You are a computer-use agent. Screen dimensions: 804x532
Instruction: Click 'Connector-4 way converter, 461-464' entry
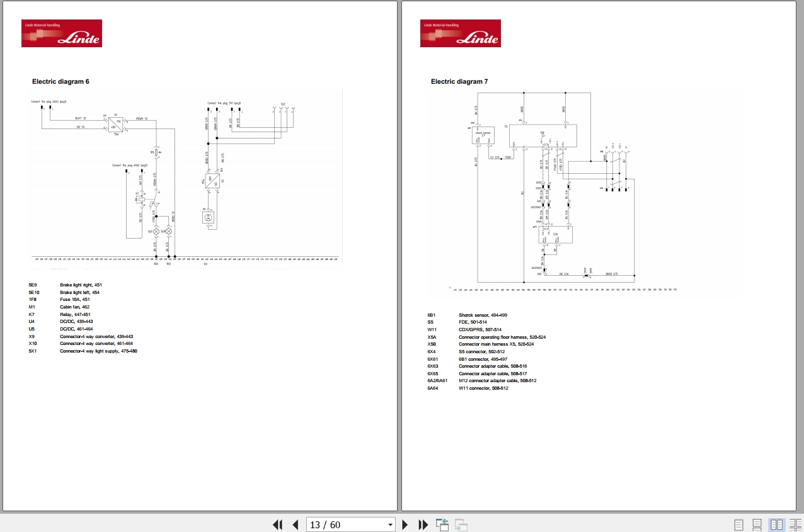tap(96, 344)
